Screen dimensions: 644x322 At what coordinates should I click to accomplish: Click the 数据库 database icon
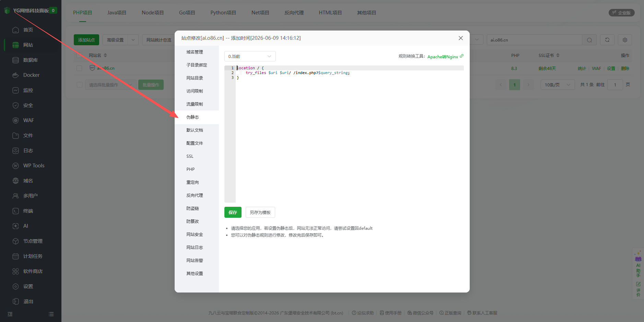[15, 60]
